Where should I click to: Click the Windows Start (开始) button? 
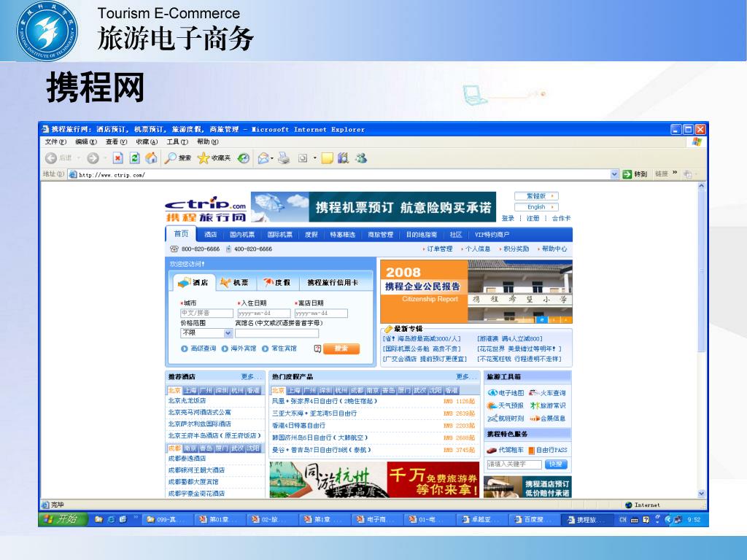pyautogui.click(x=63, y=519)
